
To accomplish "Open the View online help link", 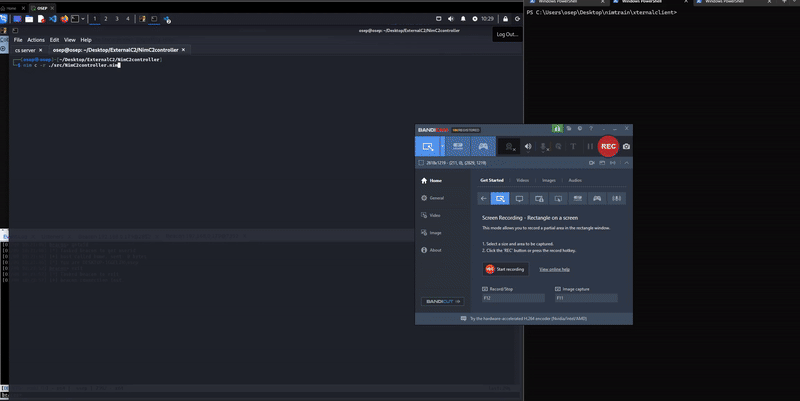I will 554,269.
